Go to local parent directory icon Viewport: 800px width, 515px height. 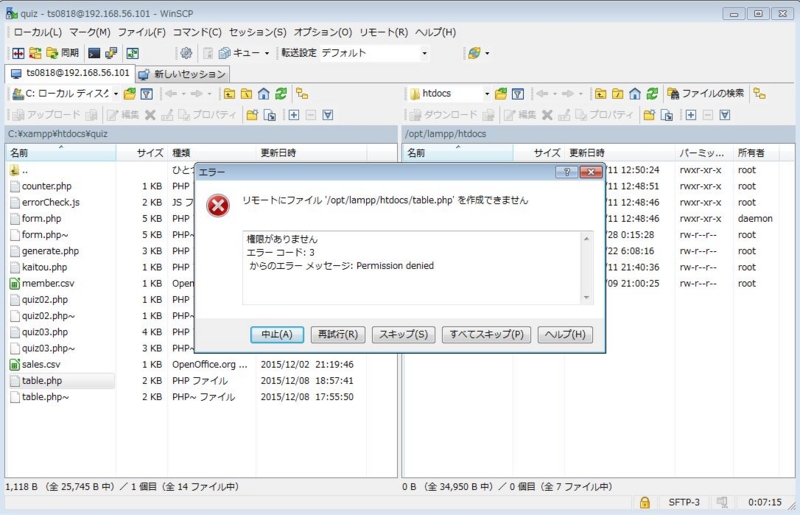click(230, 94)
